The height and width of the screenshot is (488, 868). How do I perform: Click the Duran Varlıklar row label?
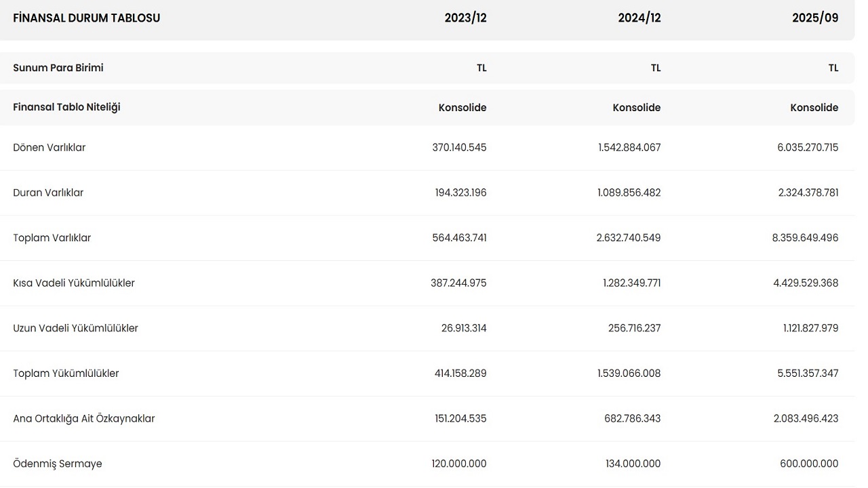pos(48,193)
